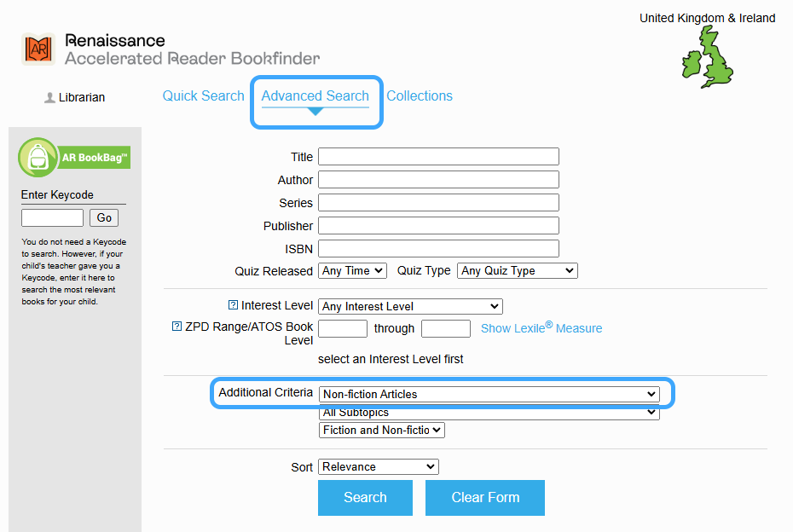Click the Renaissance AR book logo icon
Viewport: 793px width, 532px height.
tap(38, 49)
